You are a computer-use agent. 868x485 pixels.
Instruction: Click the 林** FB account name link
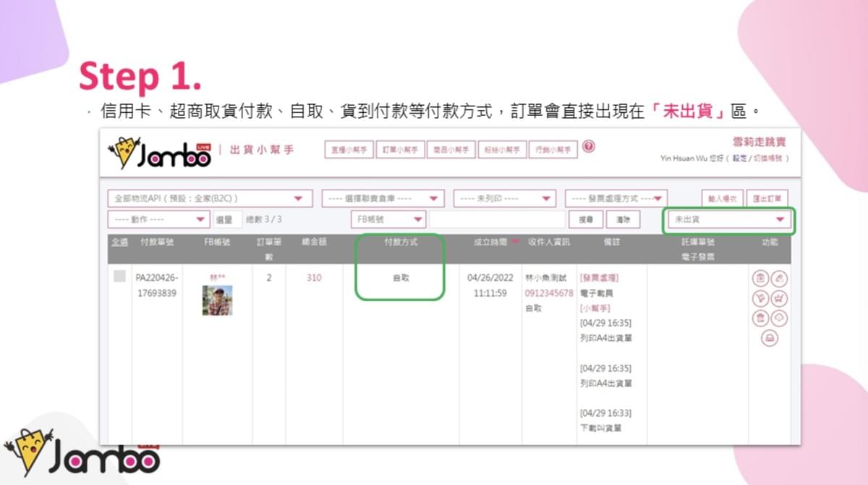[217, 277]
